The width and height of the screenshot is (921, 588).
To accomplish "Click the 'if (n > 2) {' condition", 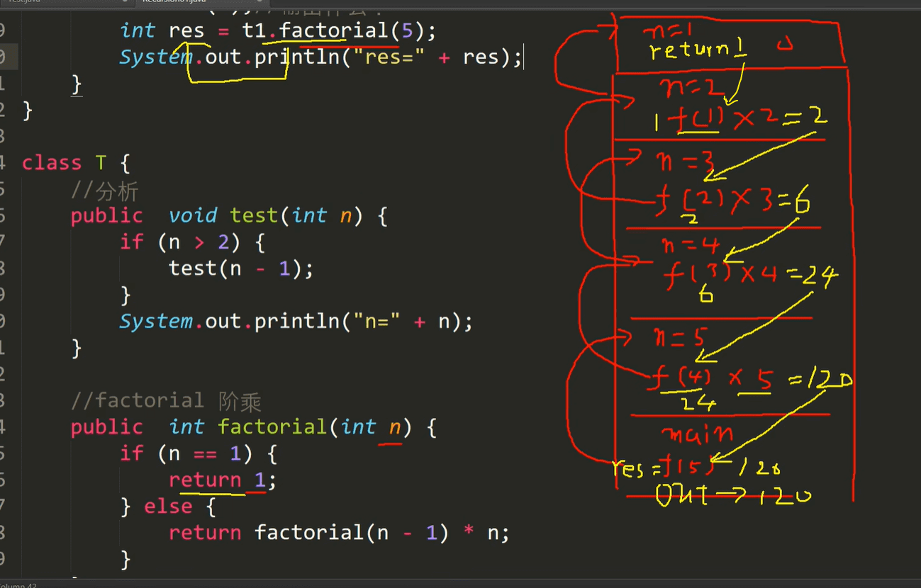I will coord(192,242).
